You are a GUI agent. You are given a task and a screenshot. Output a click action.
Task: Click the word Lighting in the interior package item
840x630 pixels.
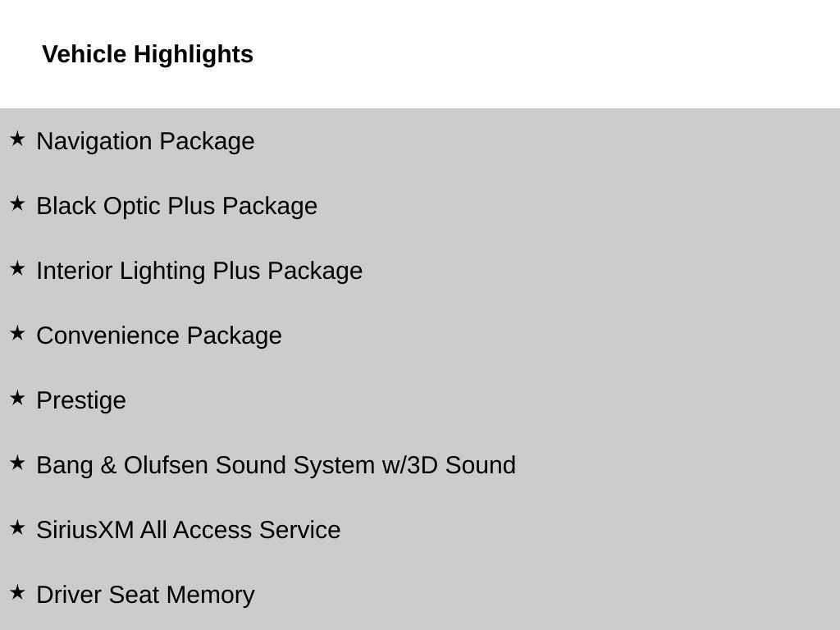coord(162,272)
